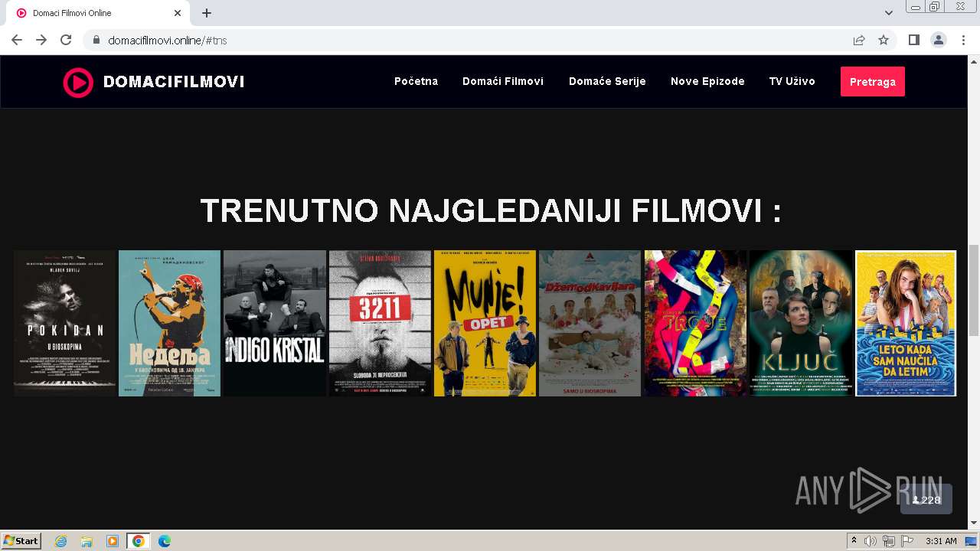Click the 228 viewers counter badge
The image size is (980, 551).
926,500
